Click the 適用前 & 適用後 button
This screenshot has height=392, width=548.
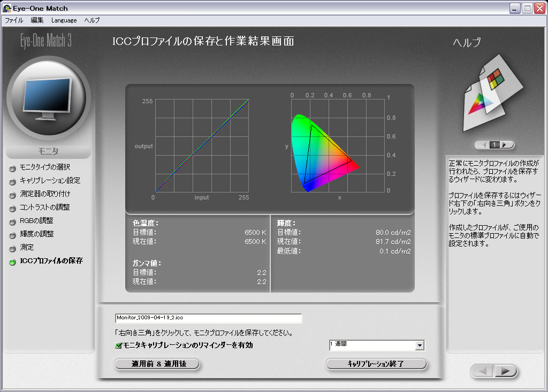pos(157,364)
